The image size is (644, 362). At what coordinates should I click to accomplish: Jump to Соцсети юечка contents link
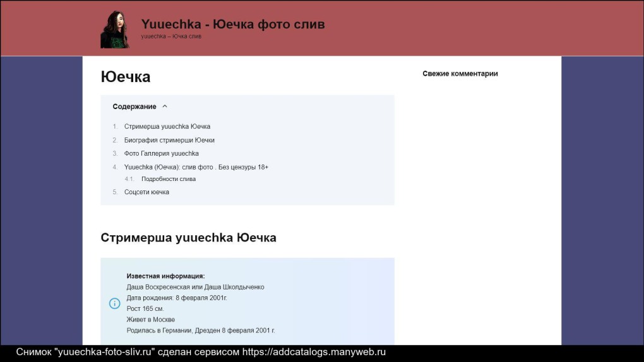pyautogui.click(x=146, y=192)
